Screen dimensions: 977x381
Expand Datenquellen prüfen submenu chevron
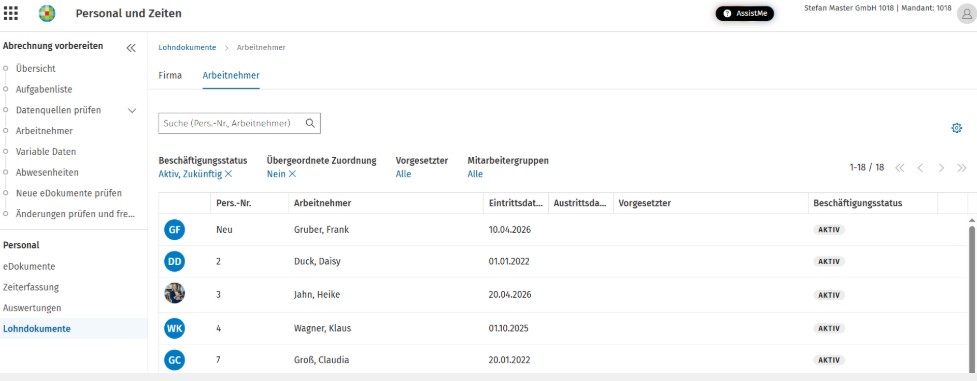[x=131, y=110]
